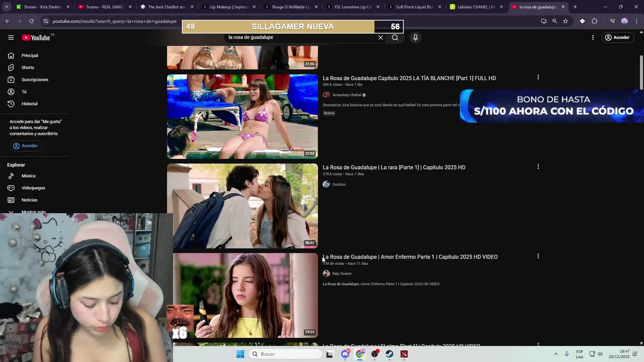Click the Windows Buscar search box
The width and height of the screenshot is (644, 362).
(285, 354)
